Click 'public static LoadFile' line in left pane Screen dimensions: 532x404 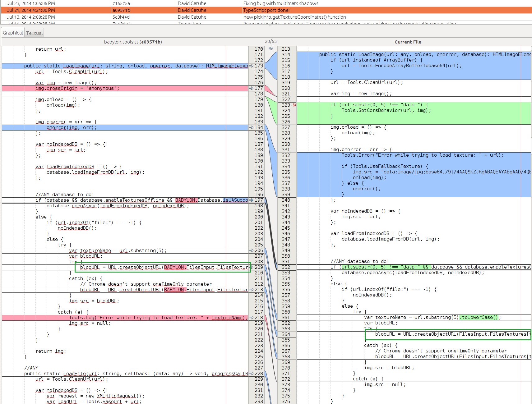coord(136,374)
